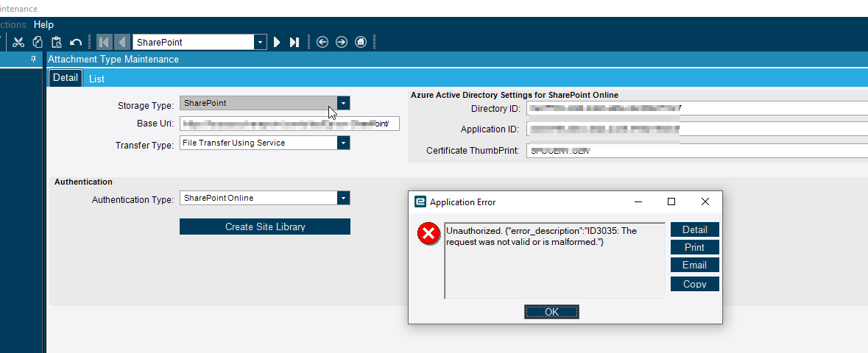Go to first record icon
868x353 pixels.
[x=104, y=42]
